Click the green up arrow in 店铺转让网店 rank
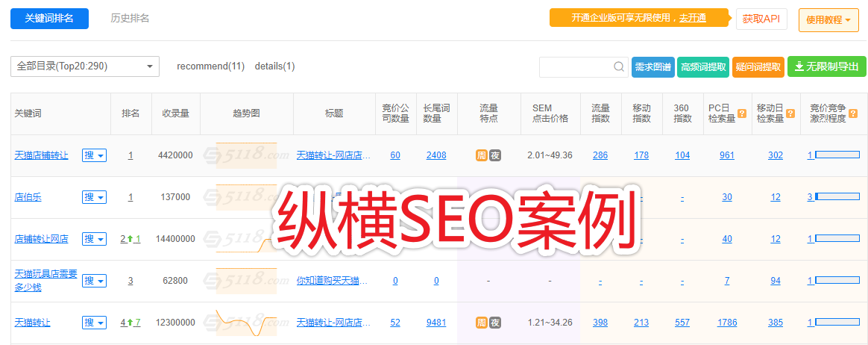868x345 pixels. click(130, 239)
